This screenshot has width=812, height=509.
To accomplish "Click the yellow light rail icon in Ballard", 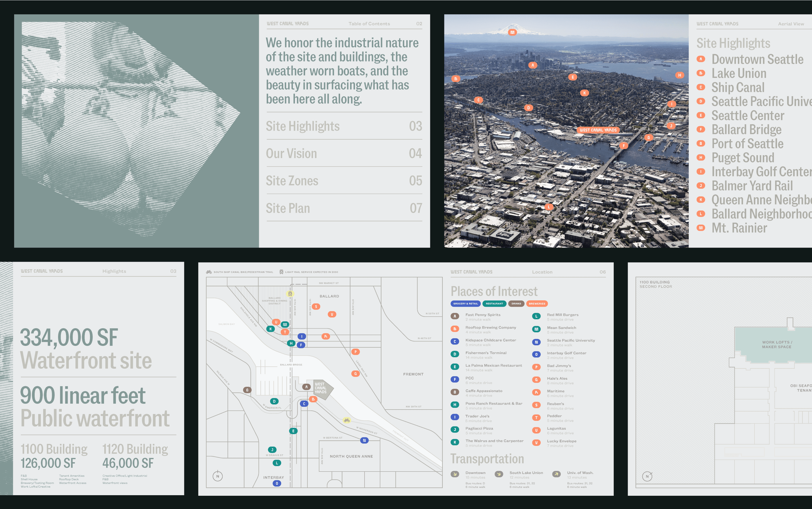I will (x=290, y=294).
